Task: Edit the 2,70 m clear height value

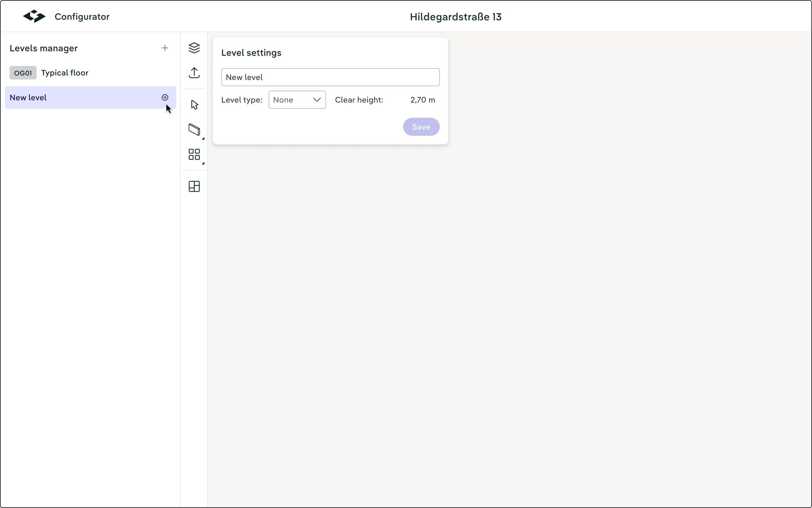Action: (422, 100)
